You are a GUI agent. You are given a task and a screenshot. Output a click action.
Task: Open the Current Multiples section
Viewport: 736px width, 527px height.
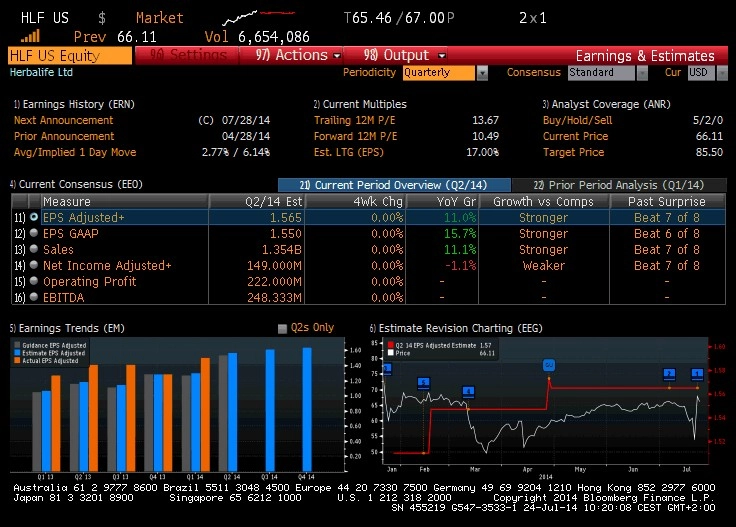[360, 104]
